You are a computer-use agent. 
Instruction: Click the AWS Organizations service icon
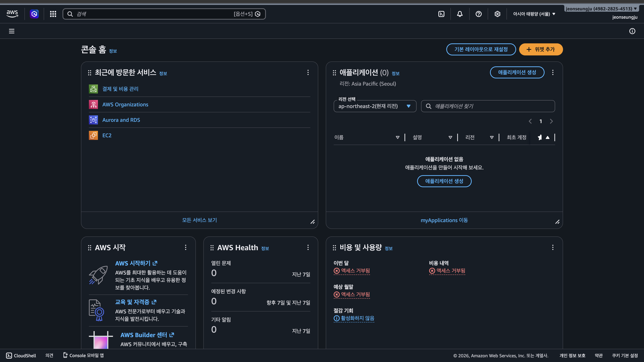[x=93, y=104]
